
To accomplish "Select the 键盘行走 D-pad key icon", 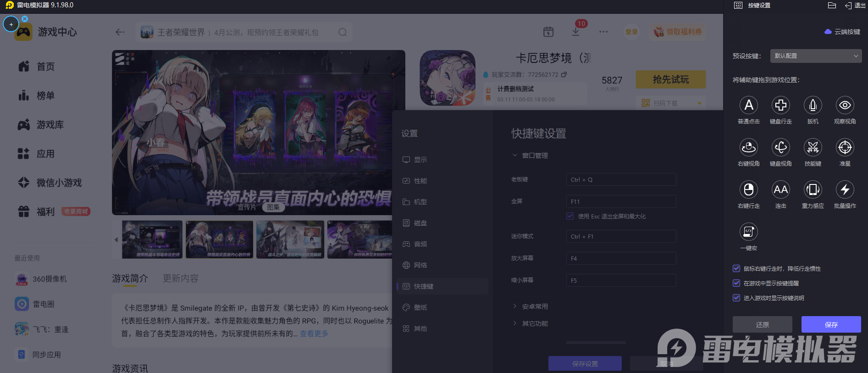I will pyautogui.click(x=781, y=105).
